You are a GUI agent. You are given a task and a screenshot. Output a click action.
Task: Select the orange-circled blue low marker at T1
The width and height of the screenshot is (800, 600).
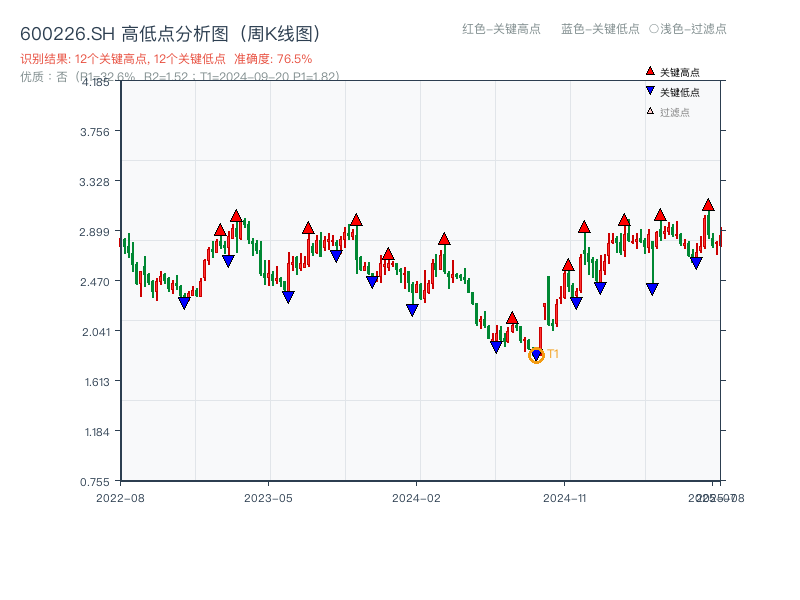(536, 355)
